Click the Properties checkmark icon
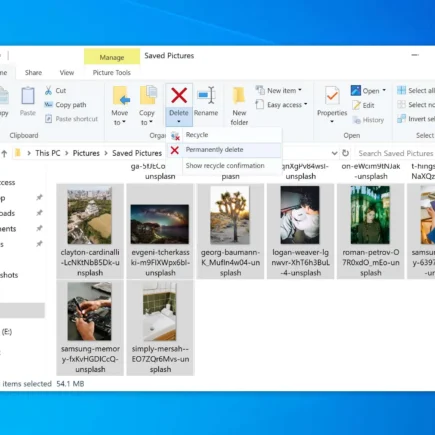Viewport: 435px width, 435px height. (x=332, y=96)
